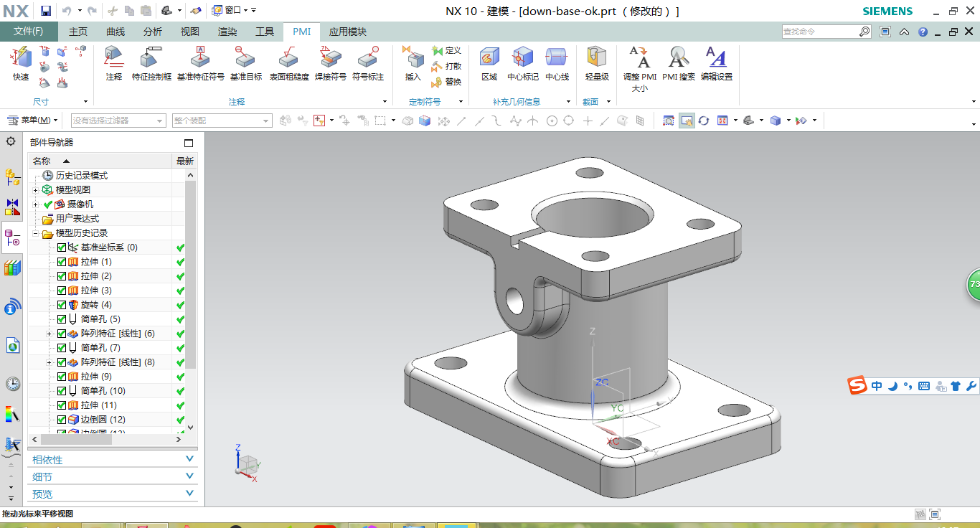Choose the 中心线 centerline tool
Image resolution: width=980 pixels, height=528 pixels.
pyautogui.click(x=557, y=64)
